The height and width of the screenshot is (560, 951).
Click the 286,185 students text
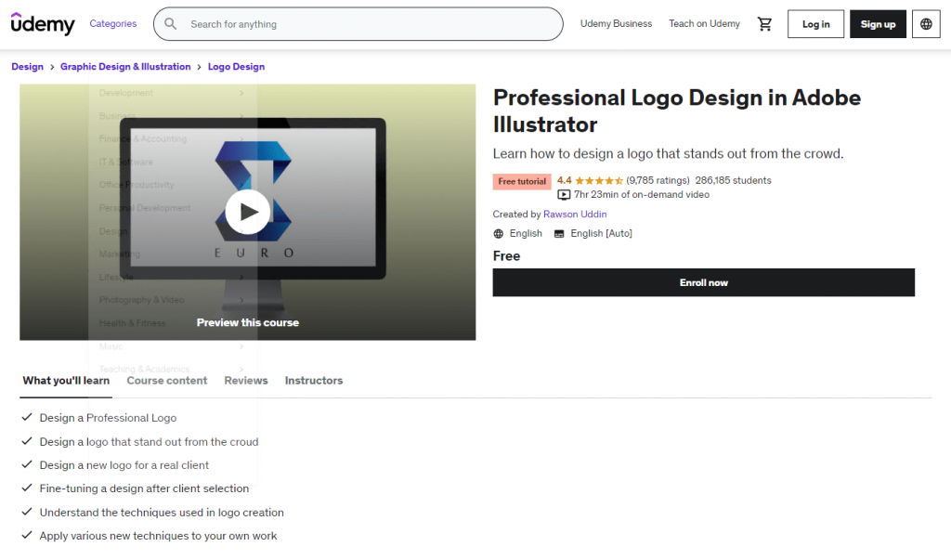pos(734,180)
